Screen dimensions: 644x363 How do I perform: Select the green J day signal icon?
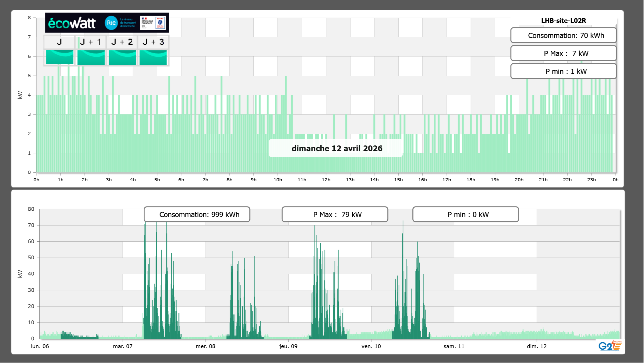pyautogui.click(x=60, y=57)
